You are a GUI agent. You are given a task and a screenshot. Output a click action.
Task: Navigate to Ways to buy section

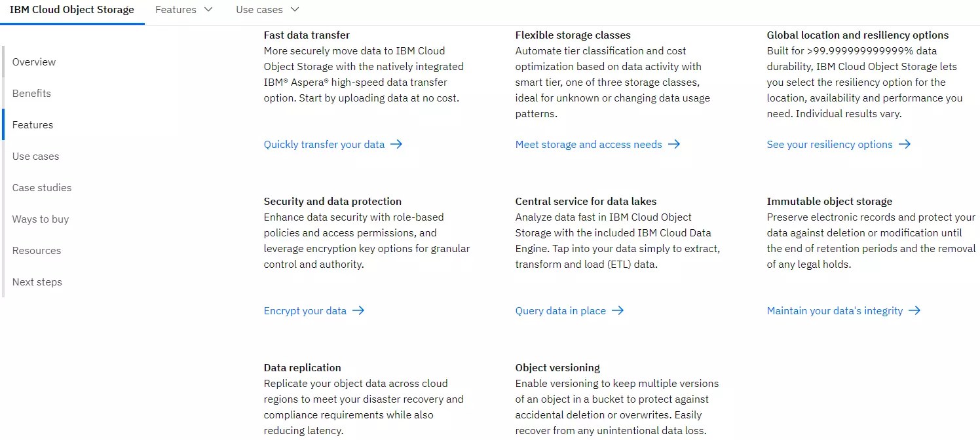click(41, 219)
